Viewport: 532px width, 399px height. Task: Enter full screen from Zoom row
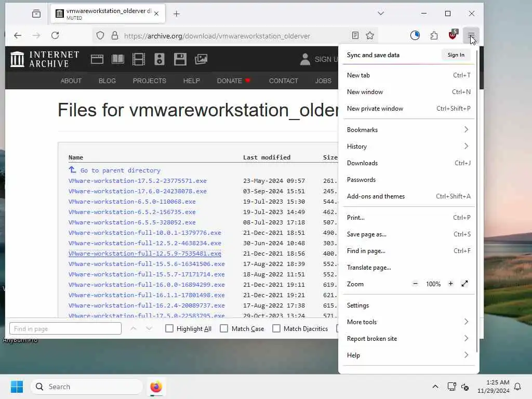click(464, 284)
